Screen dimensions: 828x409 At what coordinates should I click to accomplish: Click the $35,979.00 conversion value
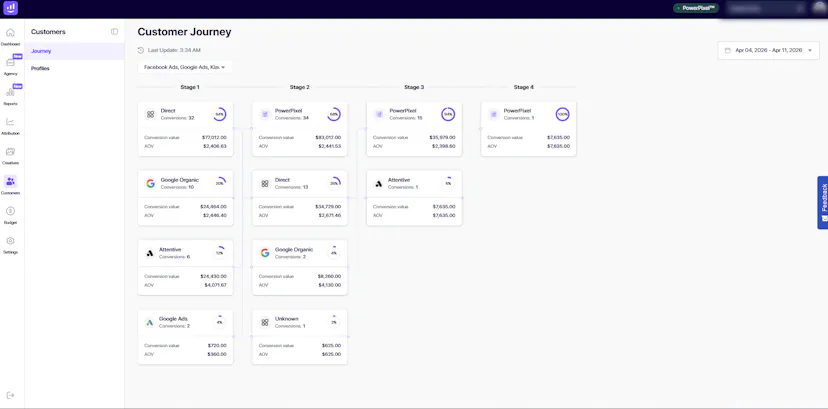click(443, 137)
